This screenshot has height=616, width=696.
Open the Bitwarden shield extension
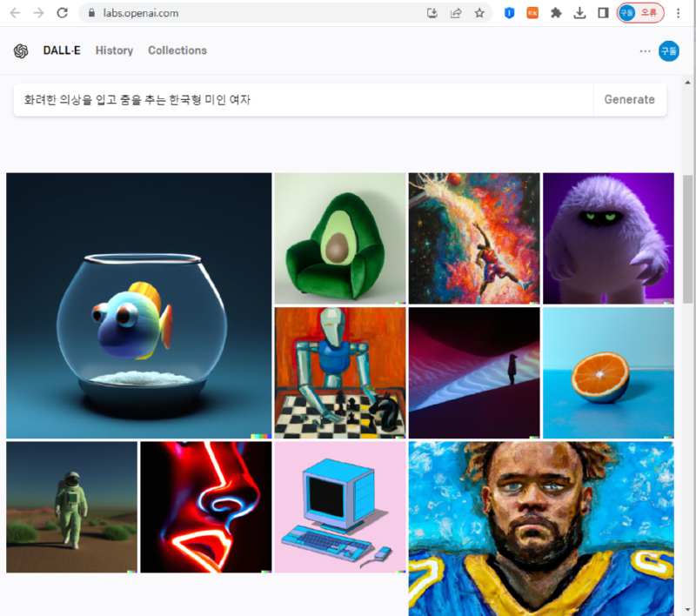click(x=509, y=13)
